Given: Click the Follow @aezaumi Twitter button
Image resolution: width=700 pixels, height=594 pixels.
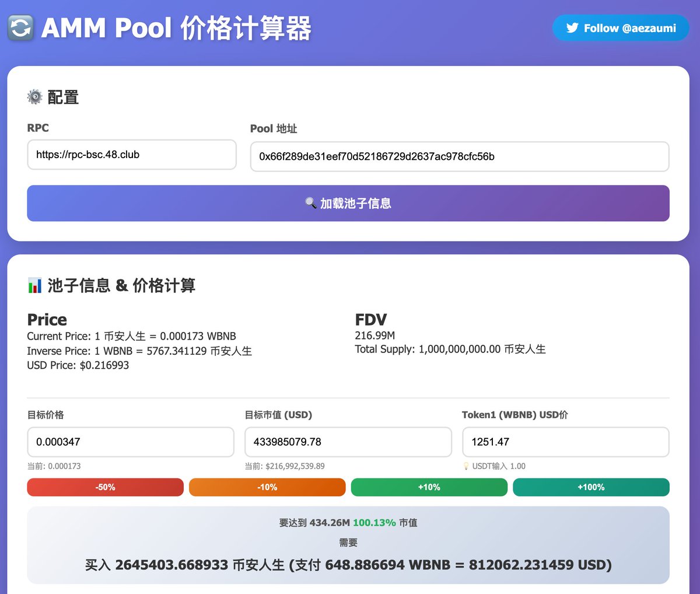Looking at the screenshot, I should (x=621, y=28).
